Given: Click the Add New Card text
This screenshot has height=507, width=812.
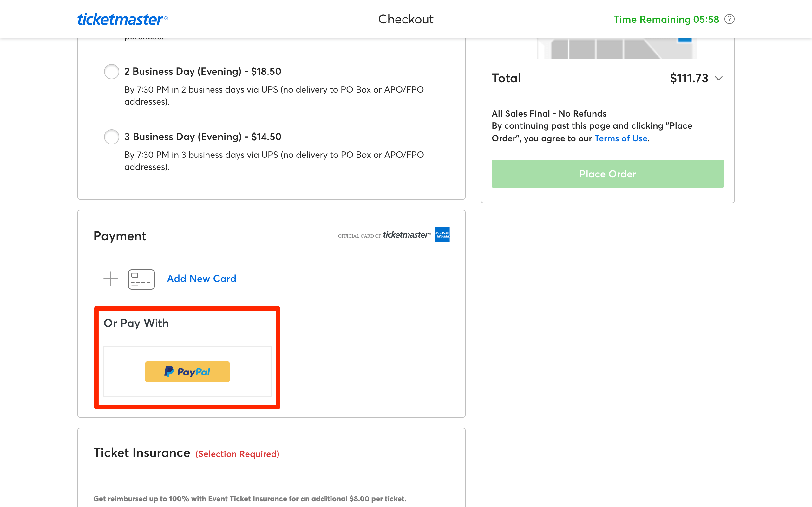Looking at the screenshot, I should pos(201,279).
